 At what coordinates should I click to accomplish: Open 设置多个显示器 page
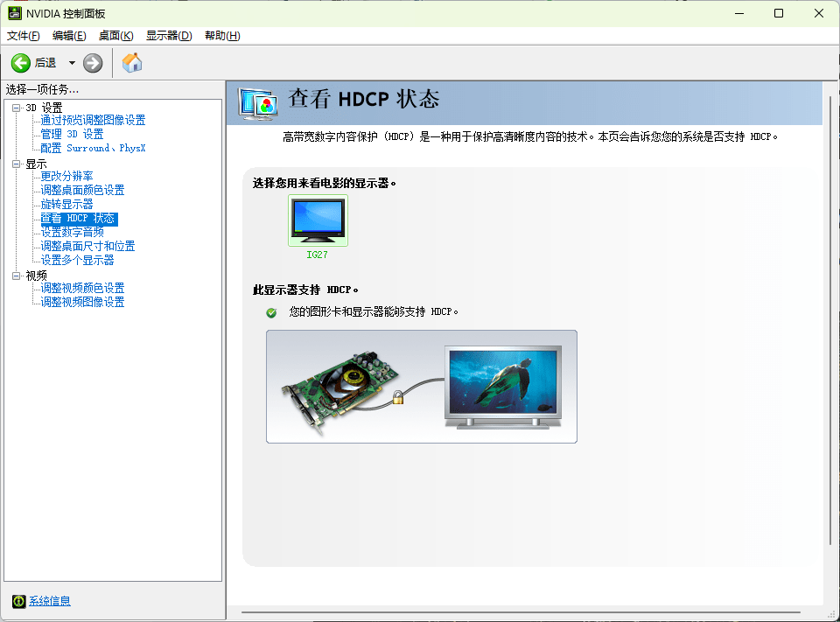78,260
